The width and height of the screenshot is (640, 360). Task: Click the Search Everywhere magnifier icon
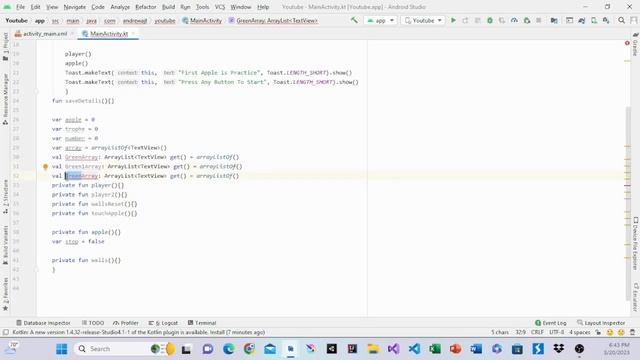click(x=621, y=20)
